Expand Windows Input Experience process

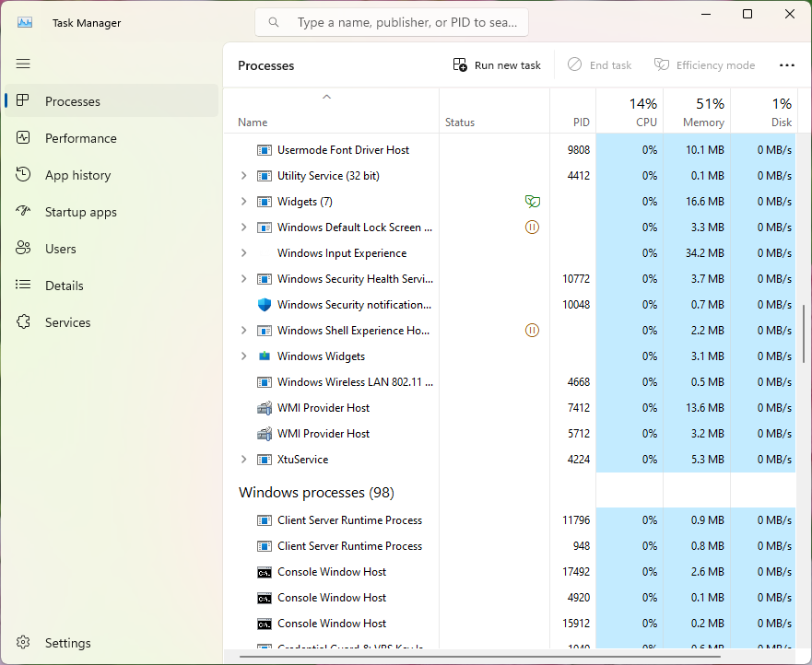(x=243, y=253)
